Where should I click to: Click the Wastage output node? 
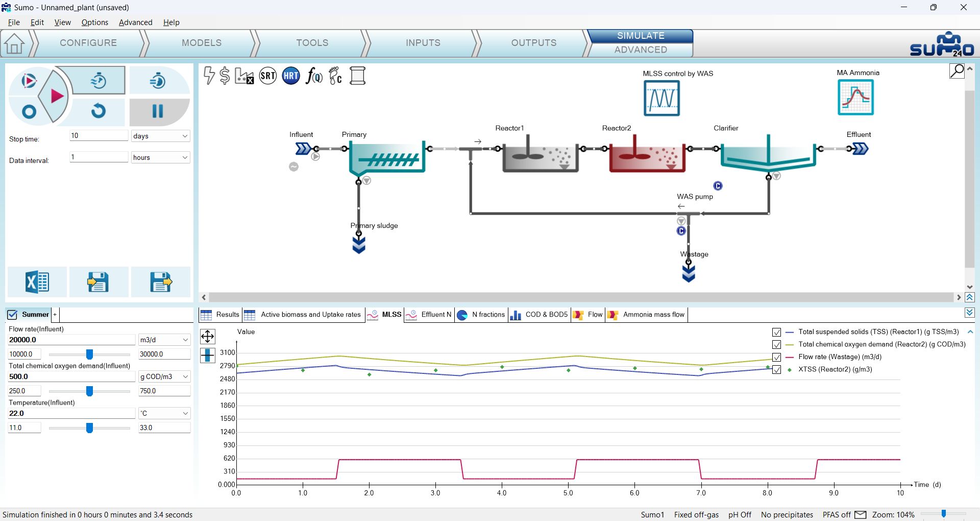[x=689, y=273]
